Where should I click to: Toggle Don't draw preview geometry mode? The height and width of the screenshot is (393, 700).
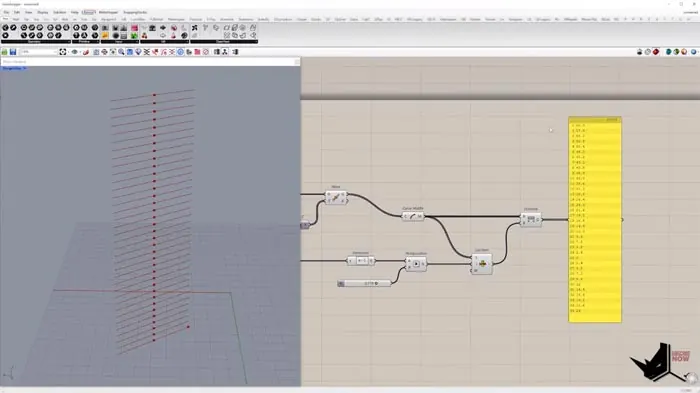639,52
